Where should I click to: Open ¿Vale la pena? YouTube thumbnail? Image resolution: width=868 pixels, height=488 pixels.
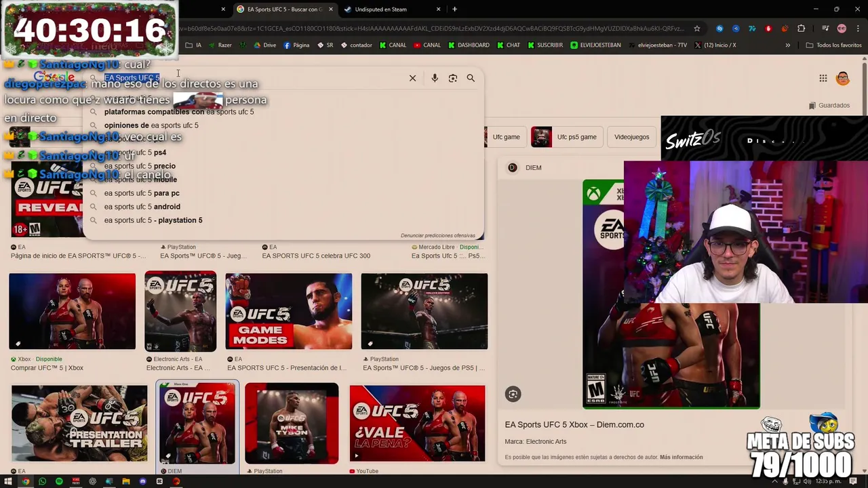pos(418,424)
